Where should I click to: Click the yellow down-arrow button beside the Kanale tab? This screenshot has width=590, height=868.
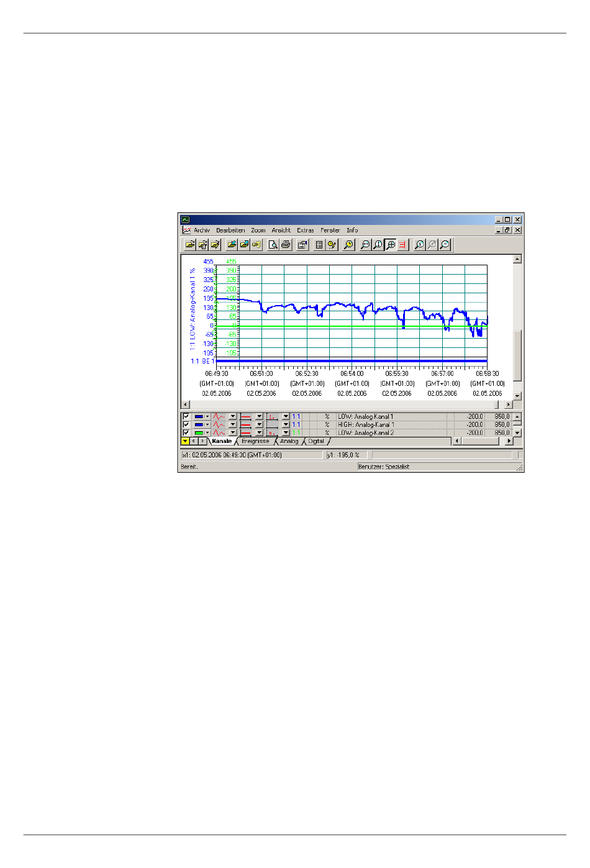coord(185,441)
